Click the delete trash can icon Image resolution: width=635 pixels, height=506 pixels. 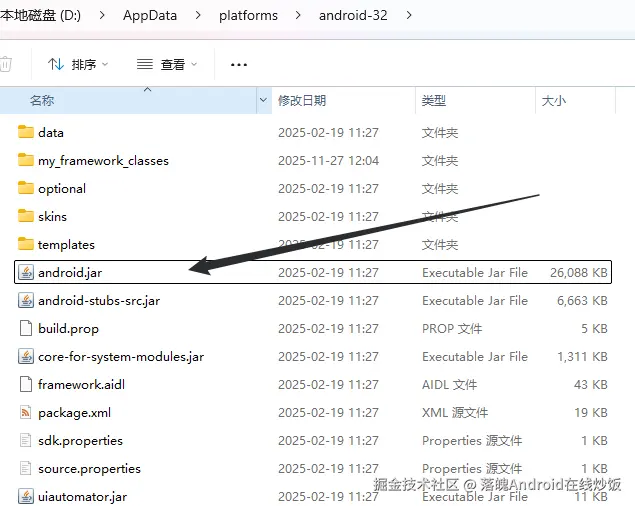6,64
